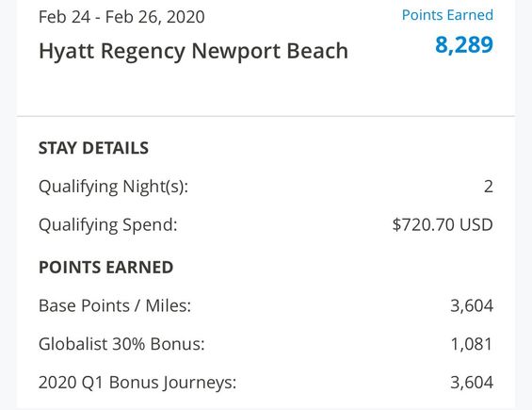
Task: Select the Qualifying Night(s) label
Action: pos(113,187)
